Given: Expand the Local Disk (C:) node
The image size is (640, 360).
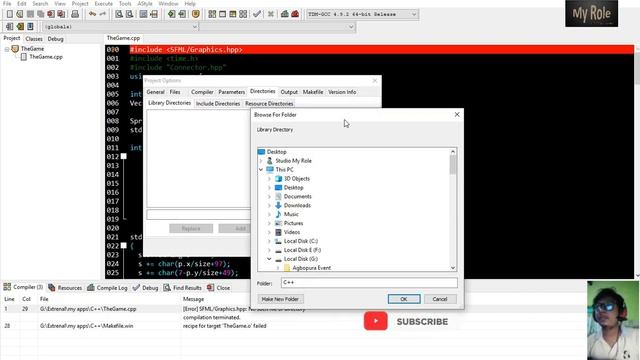Looking at the screenshot, I should tap(269, 241).
